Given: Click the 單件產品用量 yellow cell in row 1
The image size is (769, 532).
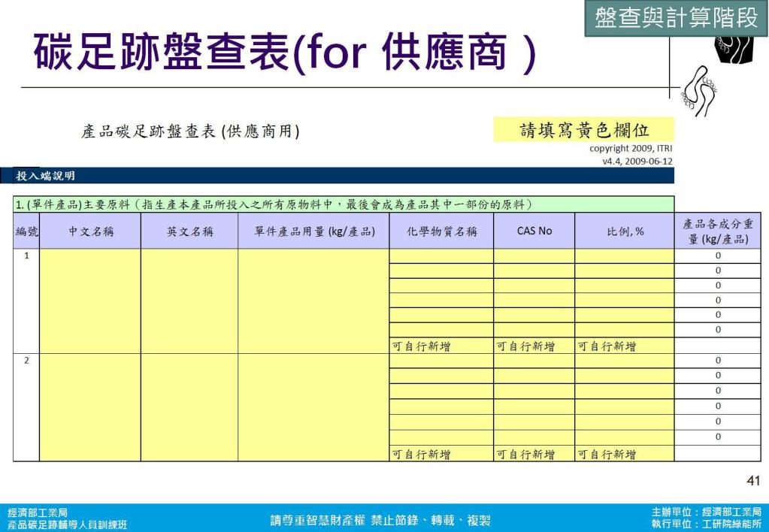Looking at the screenshot, I should pyautogui.click(x=314, y=301).
